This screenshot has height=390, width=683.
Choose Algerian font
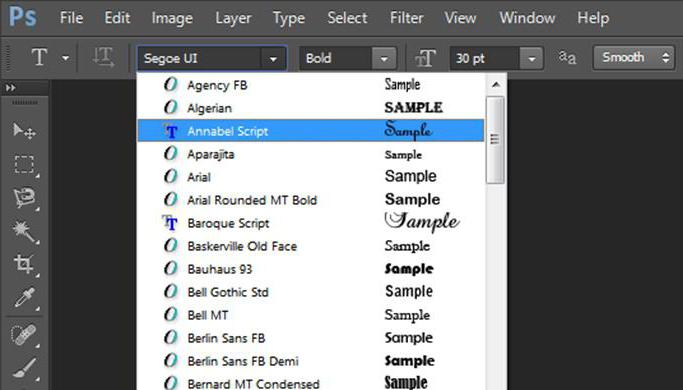(311, 108)
